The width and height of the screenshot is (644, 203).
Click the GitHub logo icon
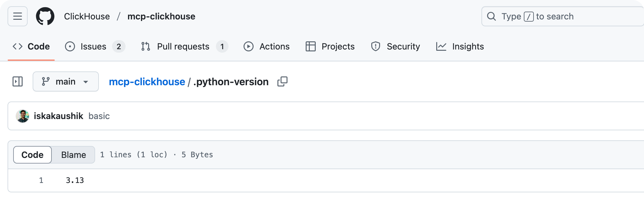click(x=45, y=16)
